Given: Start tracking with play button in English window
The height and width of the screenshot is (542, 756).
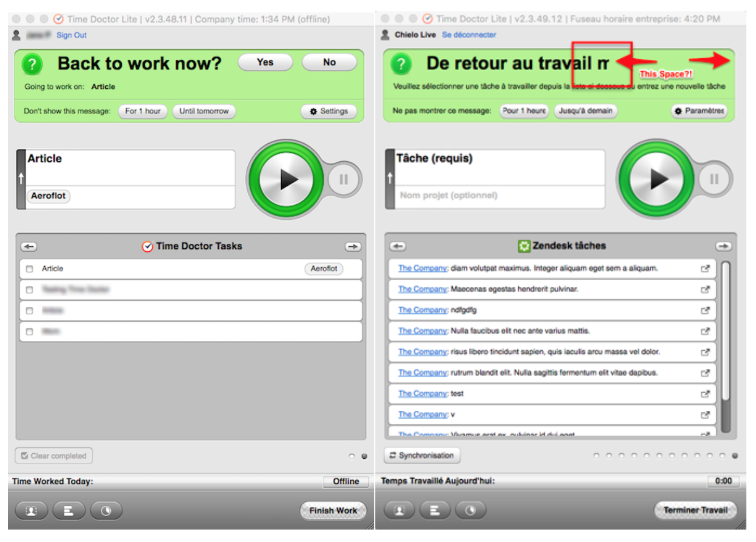Looking at the screenshot, I should pyautogui.click(x=286, y=180).
